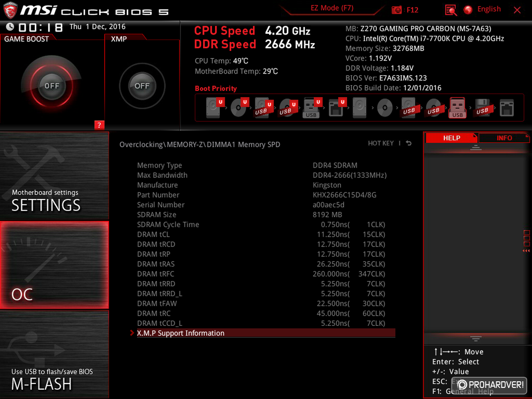Click the Memory Type row label
The height and width of the screenshot is (399, 532).
pos(160,165)
